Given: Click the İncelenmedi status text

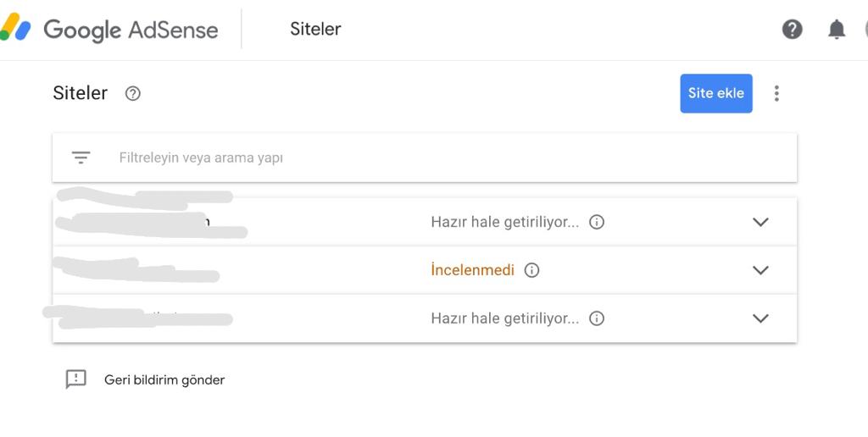Looking at the screenshot, I should point(472,270).
